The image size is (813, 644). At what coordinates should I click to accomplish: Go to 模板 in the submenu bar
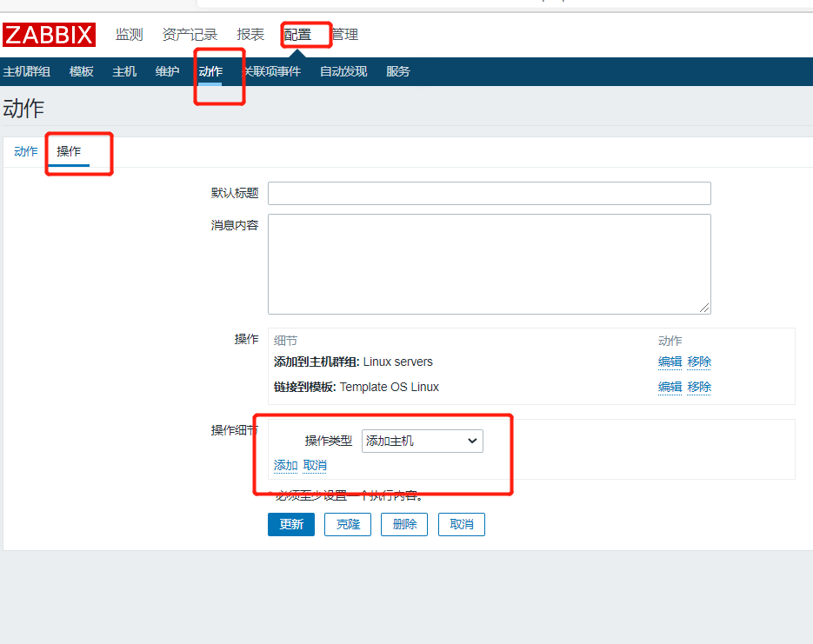coord(82,71)
